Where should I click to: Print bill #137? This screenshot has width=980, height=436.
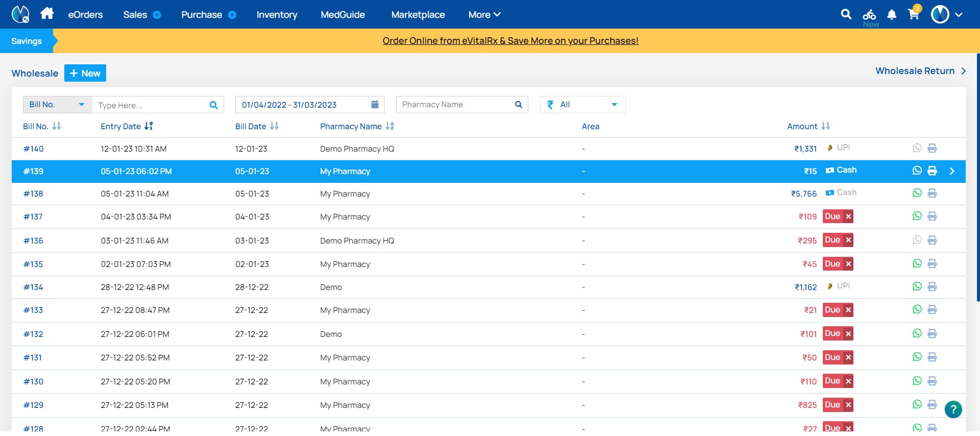(x=932, y=216)
